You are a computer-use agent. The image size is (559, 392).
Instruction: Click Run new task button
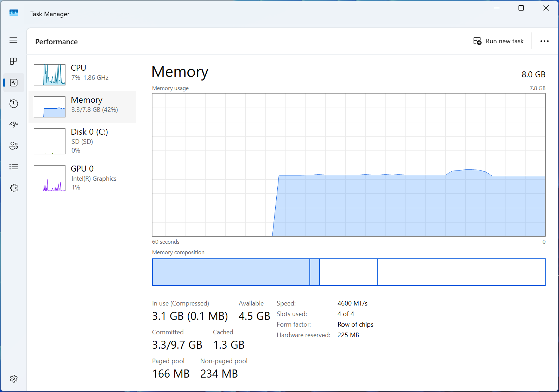point(498,41)
